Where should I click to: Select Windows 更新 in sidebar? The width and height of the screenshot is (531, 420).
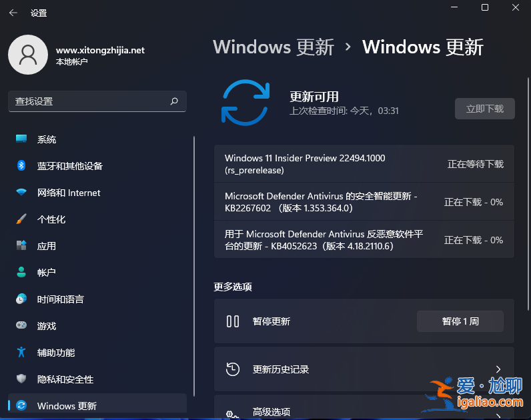pos(97,404)
